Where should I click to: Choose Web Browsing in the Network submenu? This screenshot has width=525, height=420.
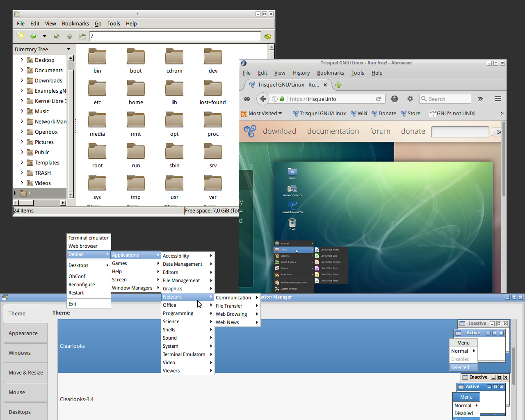point(237,314)
